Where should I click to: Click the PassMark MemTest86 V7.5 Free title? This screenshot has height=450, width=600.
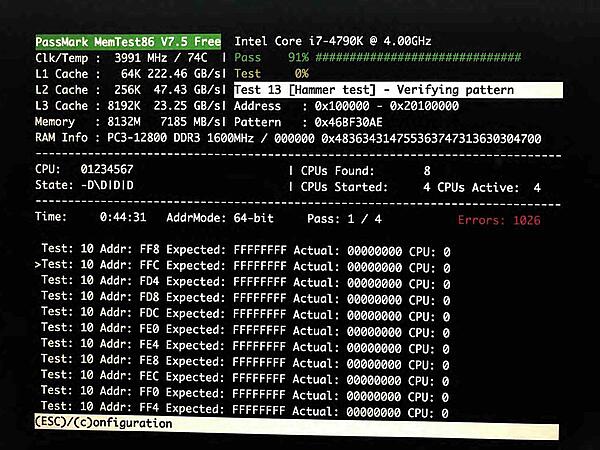[128, 41]
